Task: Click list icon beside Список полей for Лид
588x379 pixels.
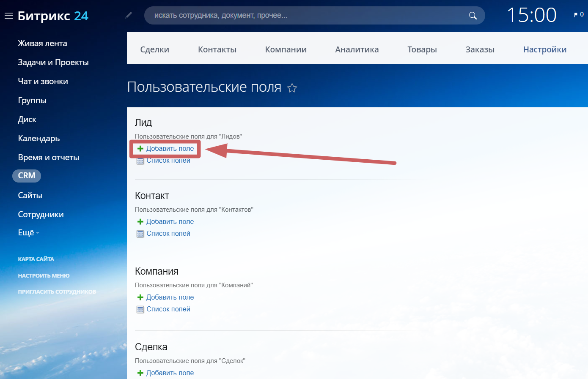Action: point(140,161)
